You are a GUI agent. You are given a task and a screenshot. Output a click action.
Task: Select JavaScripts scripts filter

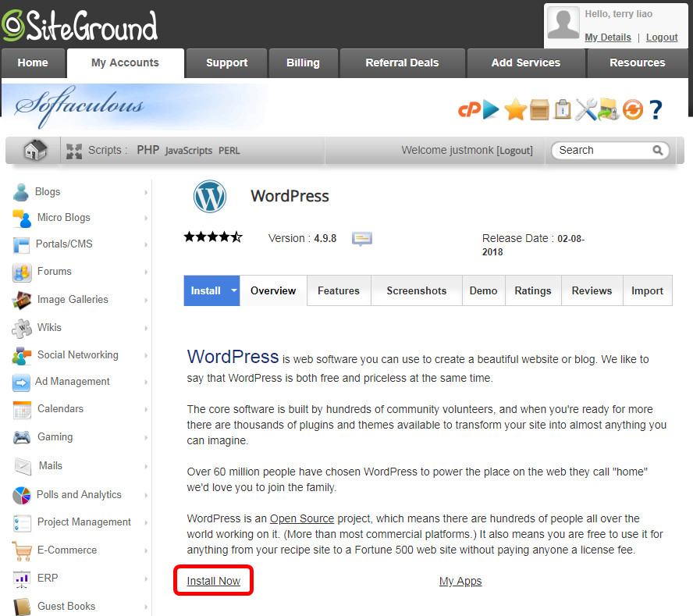[189, 151]
